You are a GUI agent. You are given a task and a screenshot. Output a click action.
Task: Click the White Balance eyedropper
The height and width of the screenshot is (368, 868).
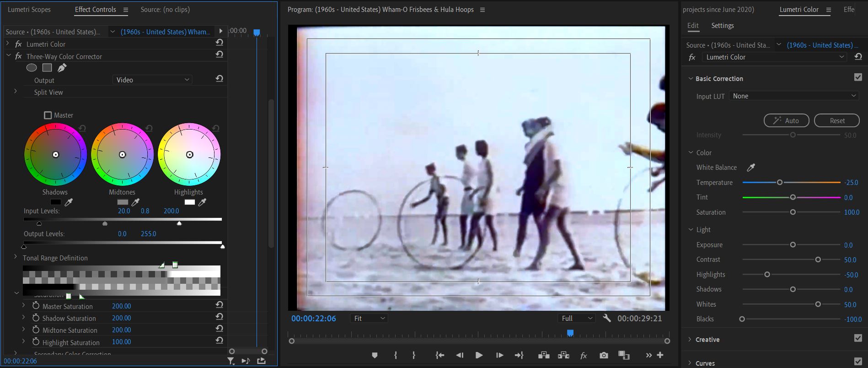751,168
